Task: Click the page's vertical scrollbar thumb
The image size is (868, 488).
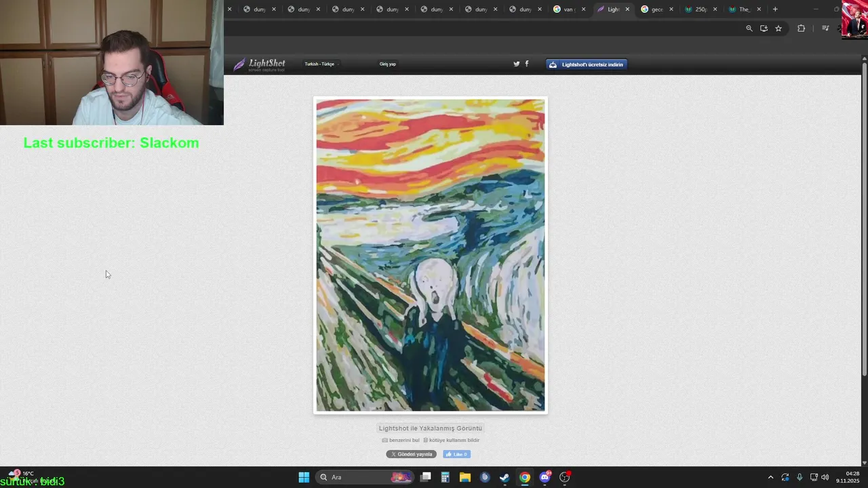Action: pos(864,219)
